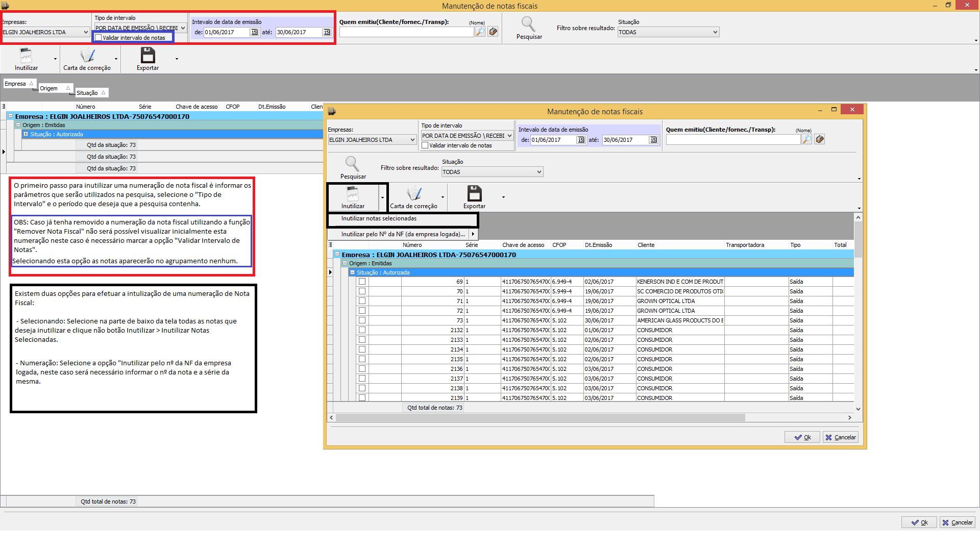Click Ok button in main window
Screen dimensions: 980x551
[x=919, y=522]
